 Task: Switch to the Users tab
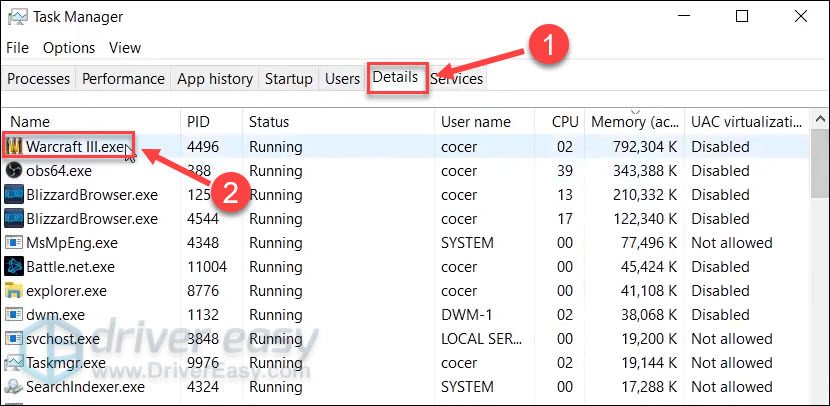(x=342, y=79)
